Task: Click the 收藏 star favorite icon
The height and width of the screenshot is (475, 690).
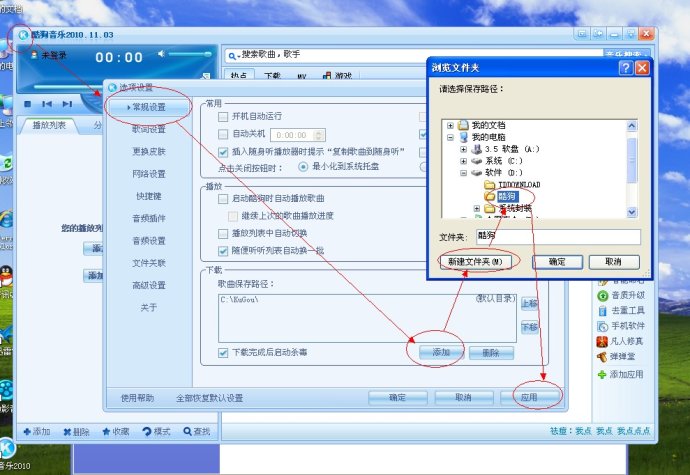Action: click(x=106, y=431)
